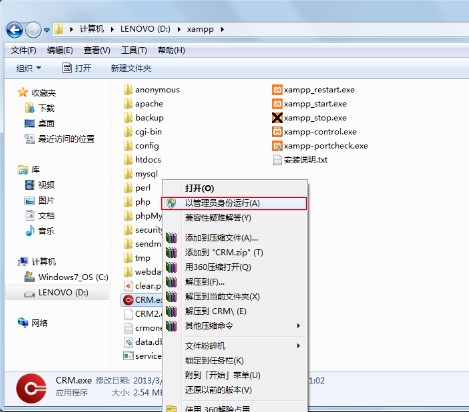This screenshot has width=469, height=412.
Task: Choose 解压到当前文件夹(X) in context menu
Action: click(235, 296)
